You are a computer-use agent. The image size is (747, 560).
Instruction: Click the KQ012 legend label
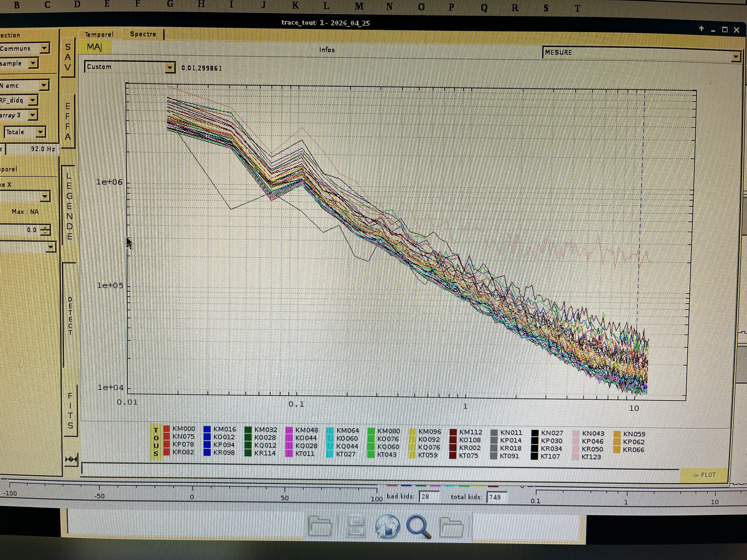tap(265, 446)
